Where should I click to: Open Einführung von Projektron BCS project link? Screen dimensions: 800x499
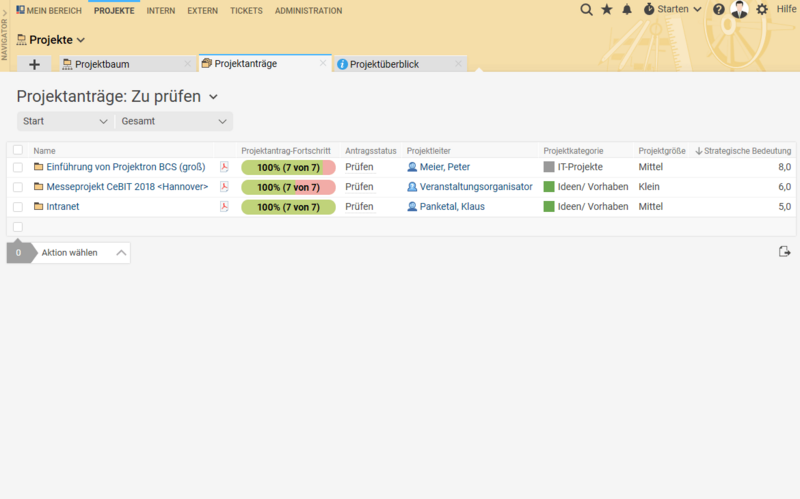click(x=125, y=167)
